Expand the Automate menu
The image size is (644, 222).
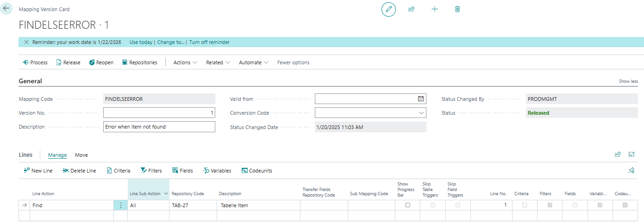point(253,62)
